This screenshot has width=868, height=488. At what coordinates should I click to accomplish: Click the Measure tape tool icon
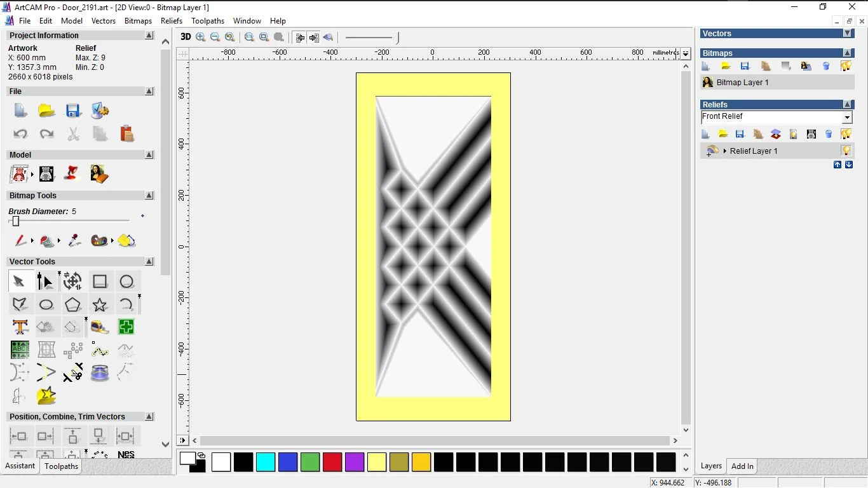[x=100, y=327]
